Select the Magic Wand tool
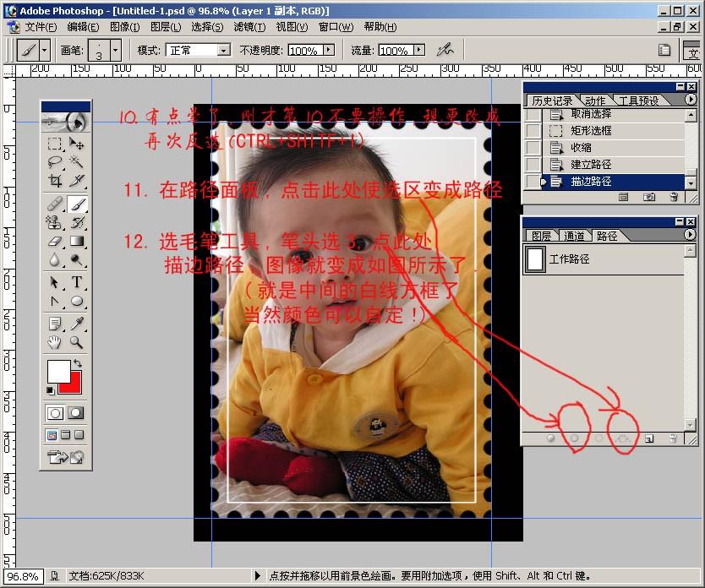Screen dimensions: 705x588 click(76, 161)
